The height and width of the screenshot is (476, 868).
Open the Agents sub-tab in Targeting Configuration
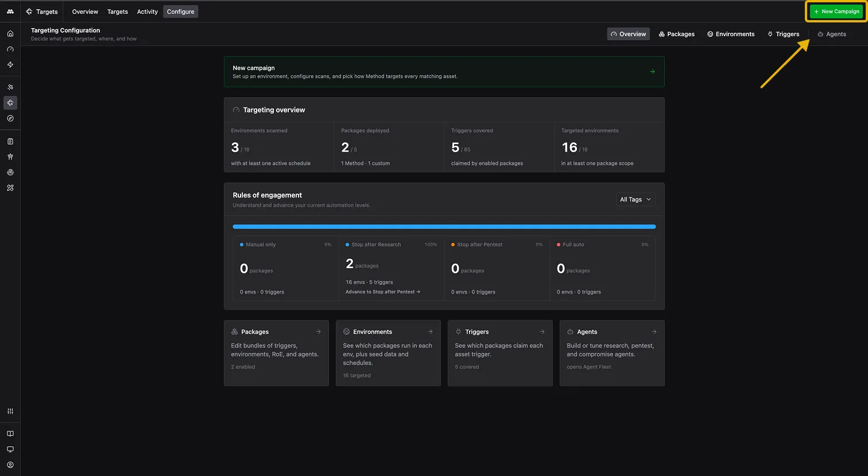(x=832, y=34)
